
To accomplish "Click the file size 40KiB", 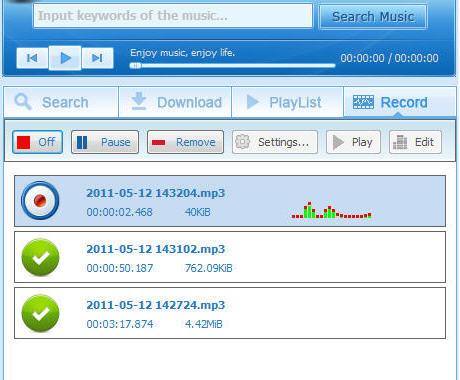I will click(198, 212).
